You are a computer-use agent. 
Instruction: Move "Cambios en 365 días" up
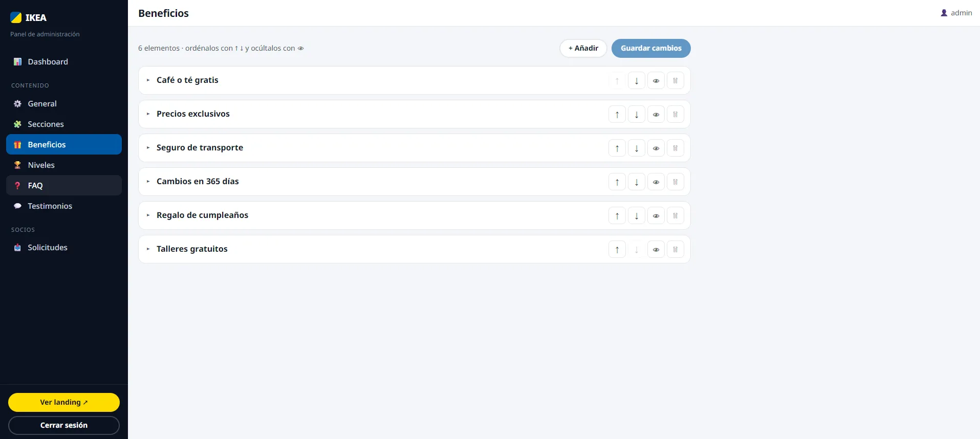point(617,182)
